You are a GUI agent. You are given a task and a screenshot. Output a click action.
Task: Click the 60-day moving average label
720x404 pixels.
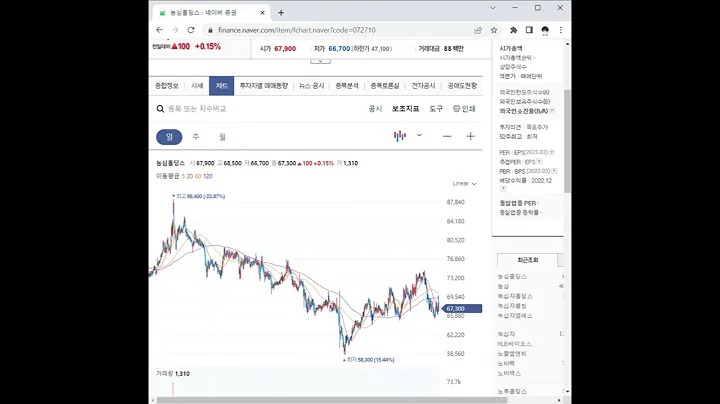[x=198, y=176]
